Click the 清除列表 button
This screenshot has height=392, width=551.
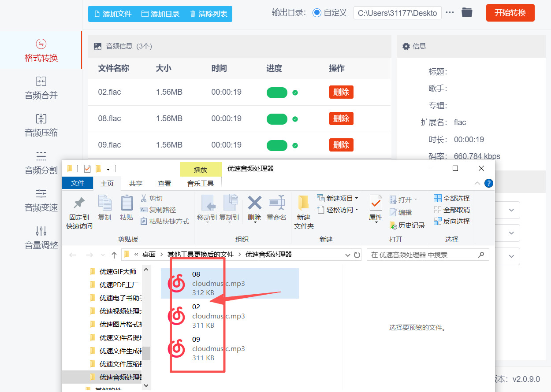[208, 14]
